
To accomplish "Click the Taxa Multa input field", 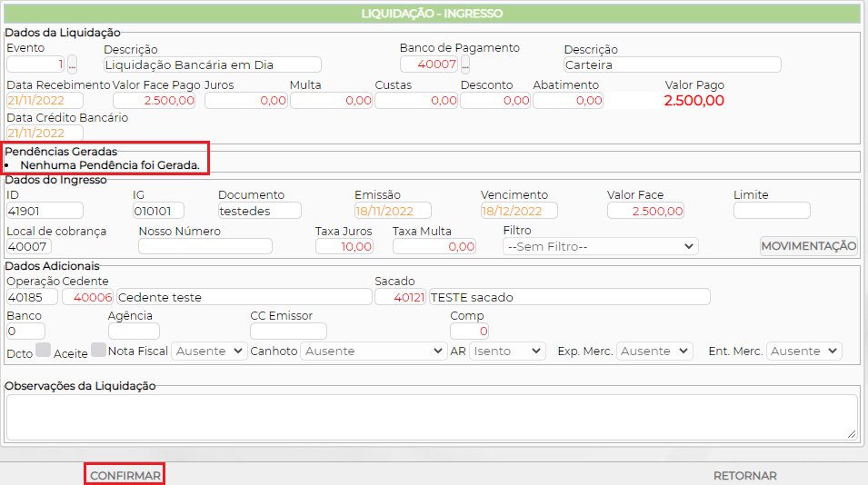I will point(434,246).
